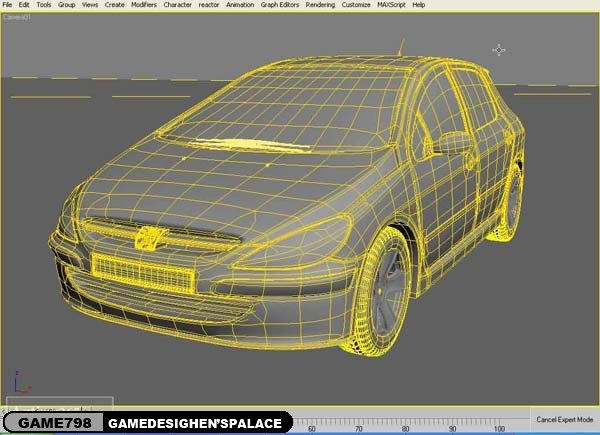Open the Animation menu

240,5
